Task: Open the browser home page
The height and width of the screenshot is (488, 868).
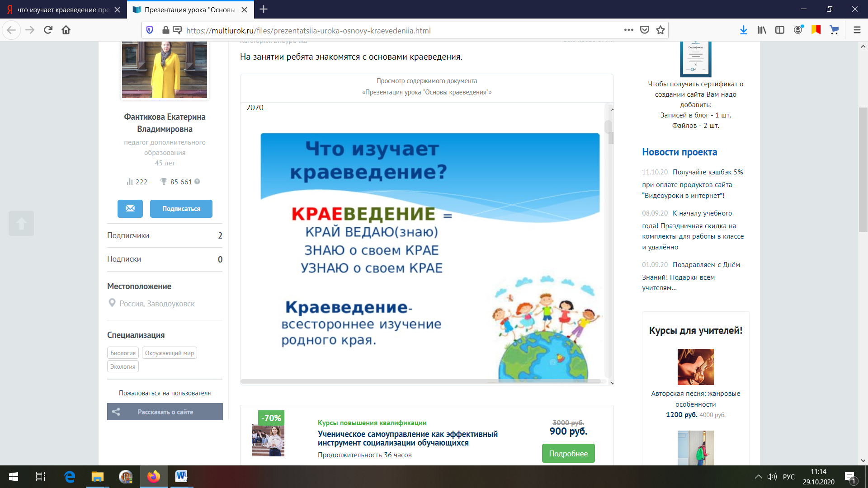Action: pyautogui.click(x=66, y=30)
